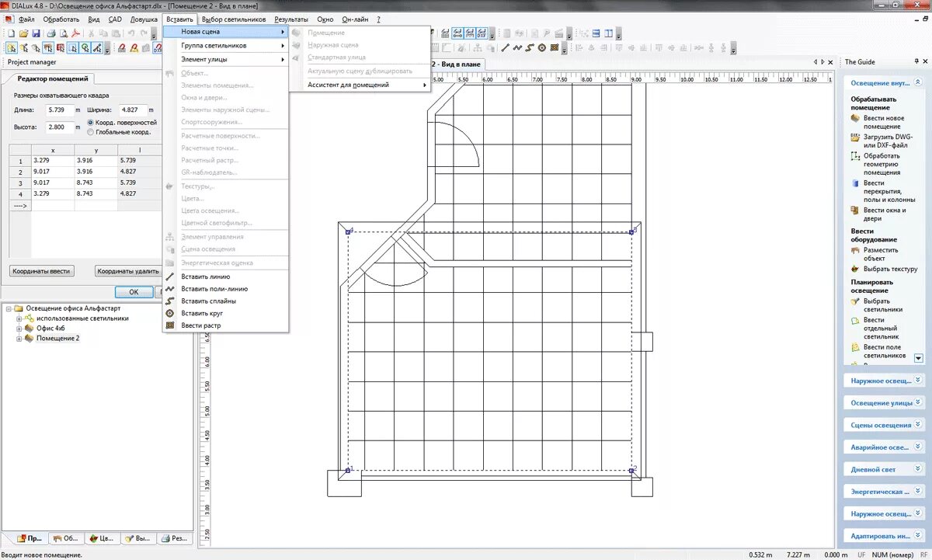Click the 'Загрузить DWG- или DXF-файл' guide icon
The image size is (932, 560).
click(x=855, y=137)
